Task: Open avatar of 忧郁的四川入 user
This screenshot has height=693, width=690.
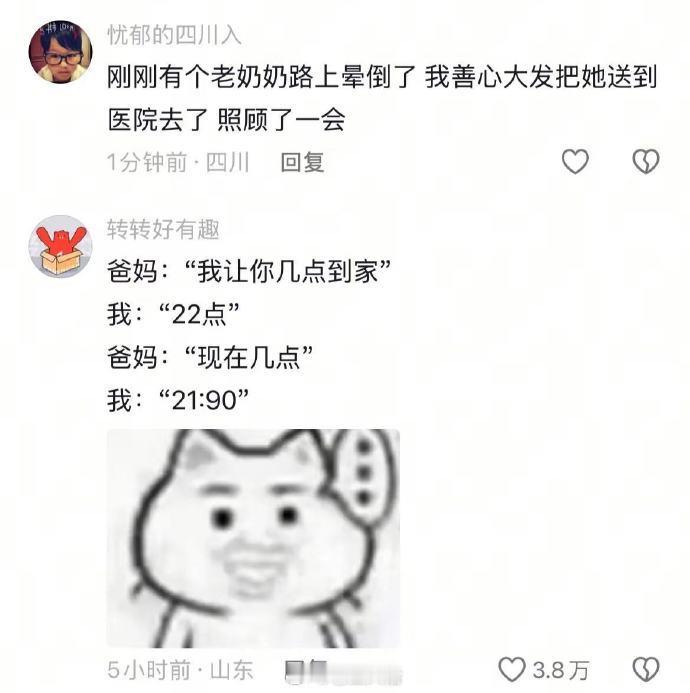Action: coord(60,51)
